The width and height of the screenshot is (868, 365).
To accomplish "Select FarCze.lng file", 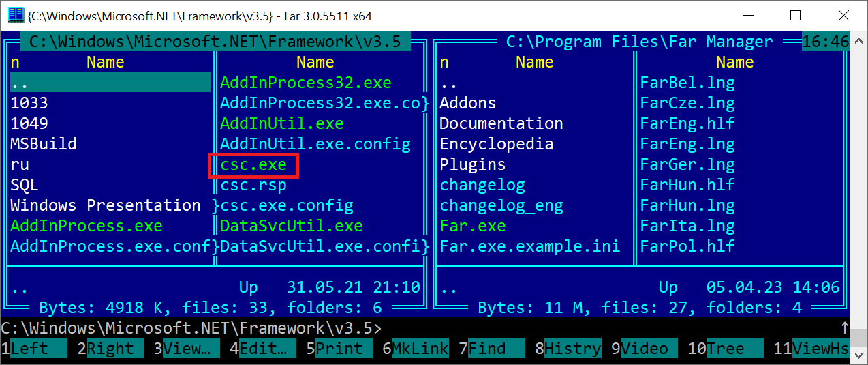I will 687,103.
